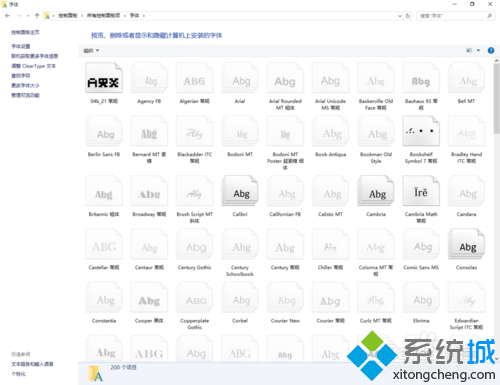Open 查找字符 link in sidebar

[x=21, y=76]
